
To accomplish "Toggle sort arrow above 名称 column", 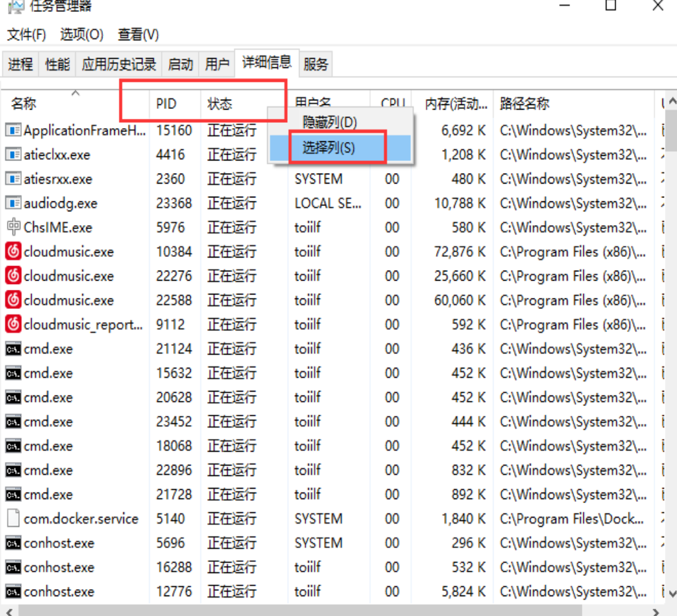I will tap(75, 93).
